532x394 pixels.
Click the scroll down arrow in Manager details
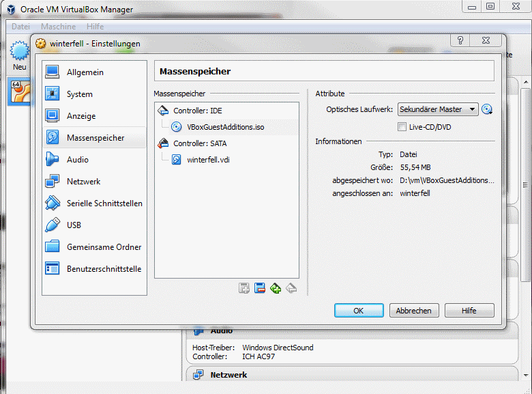tap(526, 376)
